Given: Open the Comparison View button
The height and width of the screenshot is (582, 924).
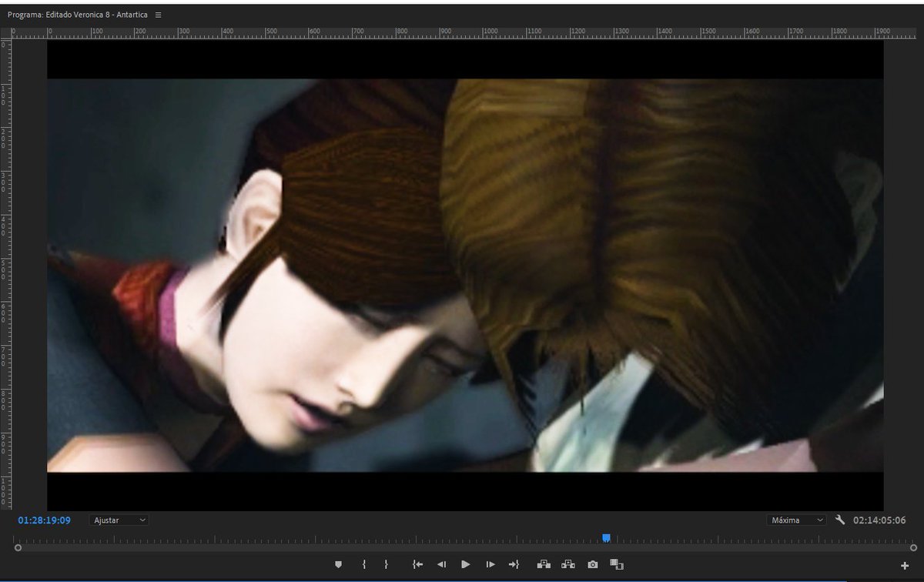Looking at the screenshot, I should click(617, 564).
